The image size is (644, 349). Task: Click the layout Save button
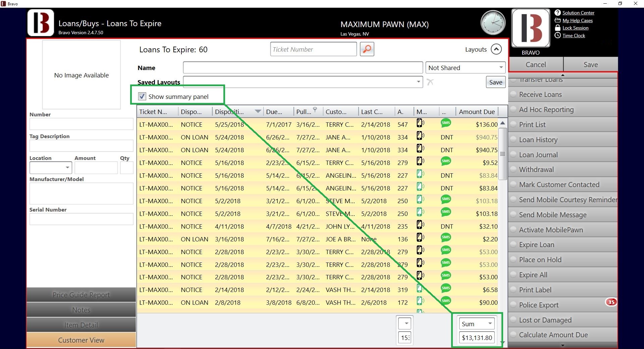(x=495, y=82)
